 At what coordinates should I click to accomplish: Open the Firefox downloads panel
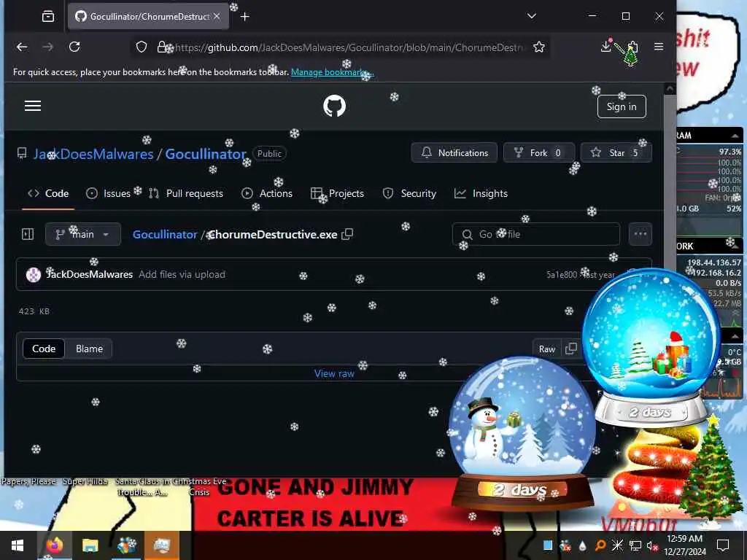(x=606, y=46)
